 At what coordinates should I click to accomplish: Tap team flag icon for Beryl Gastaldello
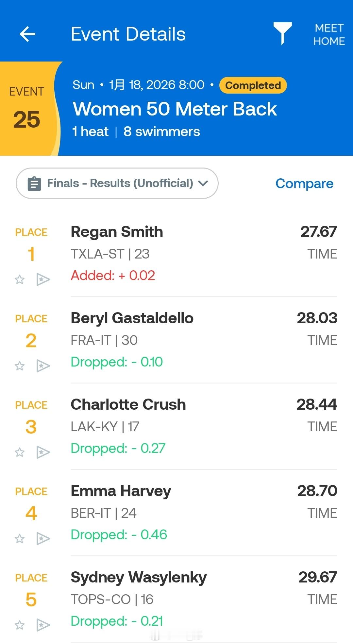click(x=43, y=366)
